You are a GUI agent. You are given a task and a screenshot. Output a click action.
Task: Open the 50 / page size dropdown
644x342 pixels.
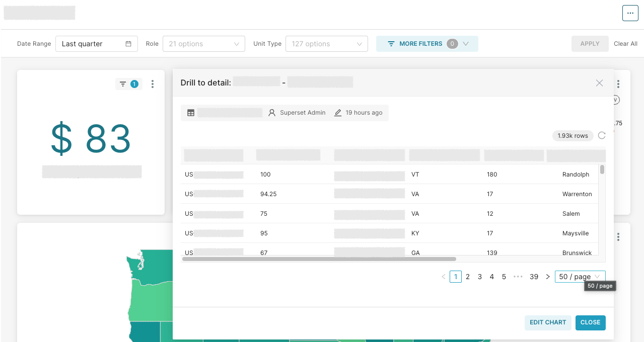(580, 277)
